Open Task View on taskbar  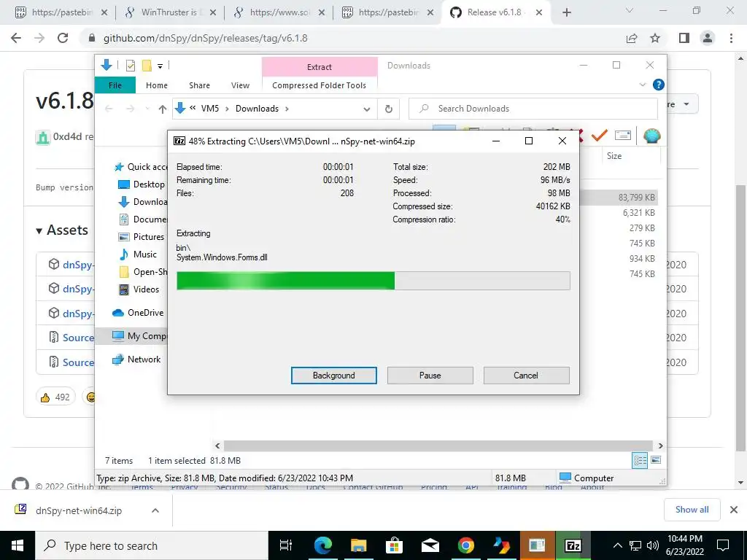(286, 545)
